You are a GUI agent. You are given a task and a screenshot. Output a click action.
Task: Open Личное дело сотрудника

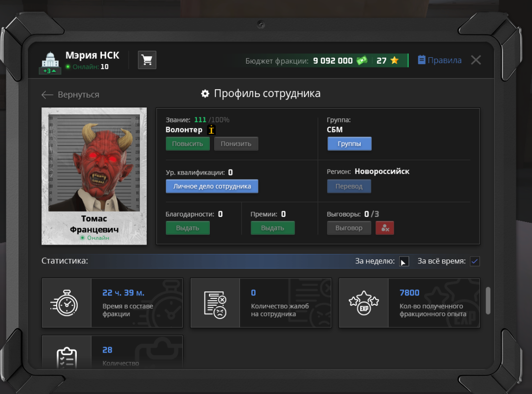click(x=212, y=186)
